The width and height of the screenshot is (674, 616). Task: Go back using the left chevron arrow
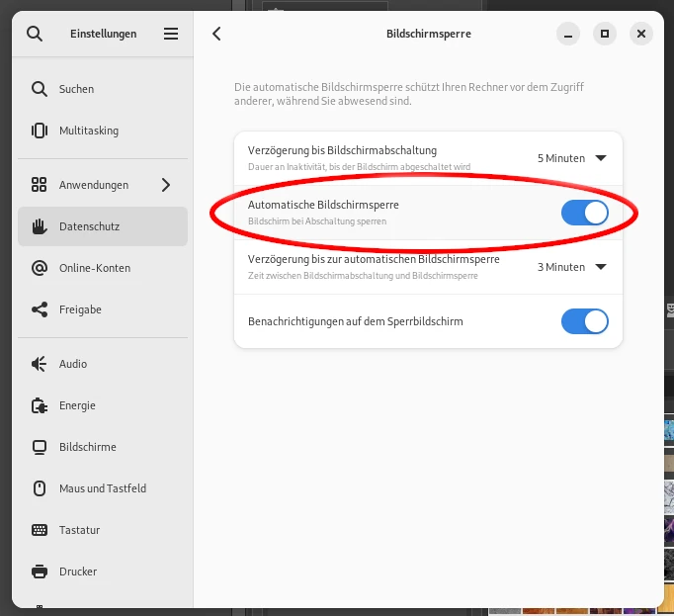pyautogui.click(x=216, y=34)
